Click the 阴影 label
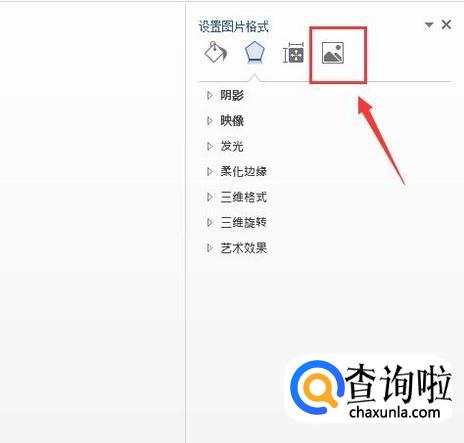 tap(232, 95)
